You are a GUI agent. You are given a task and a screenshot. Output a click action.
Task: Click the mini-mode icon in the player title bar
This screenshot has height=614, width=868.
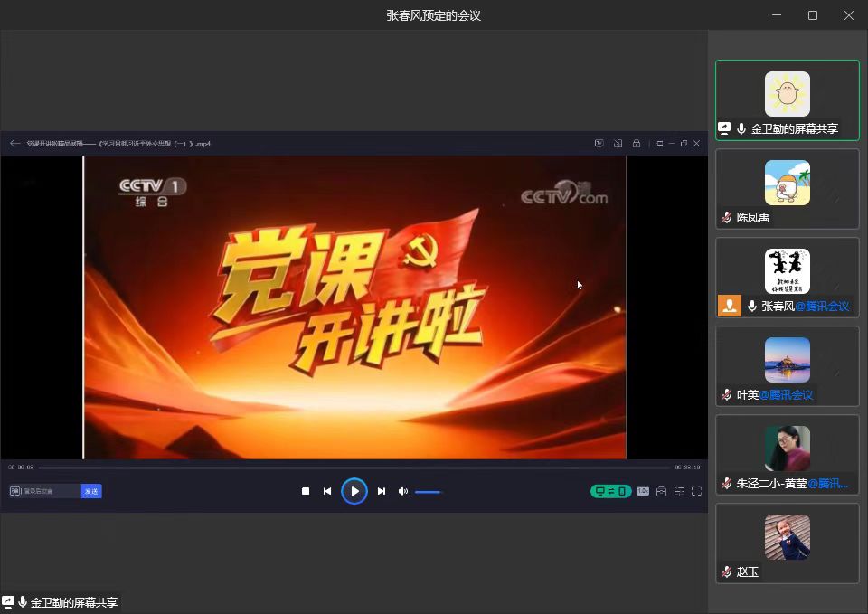coord(659,144)
